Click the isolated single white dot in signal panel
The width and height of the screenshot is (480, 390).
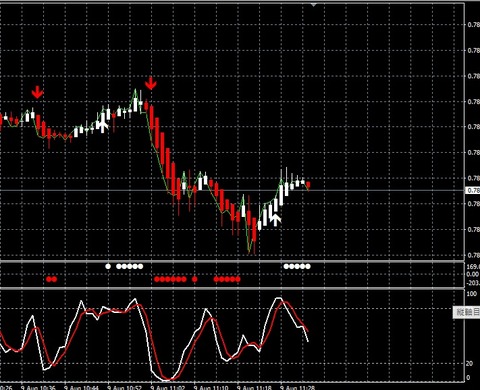108,266
